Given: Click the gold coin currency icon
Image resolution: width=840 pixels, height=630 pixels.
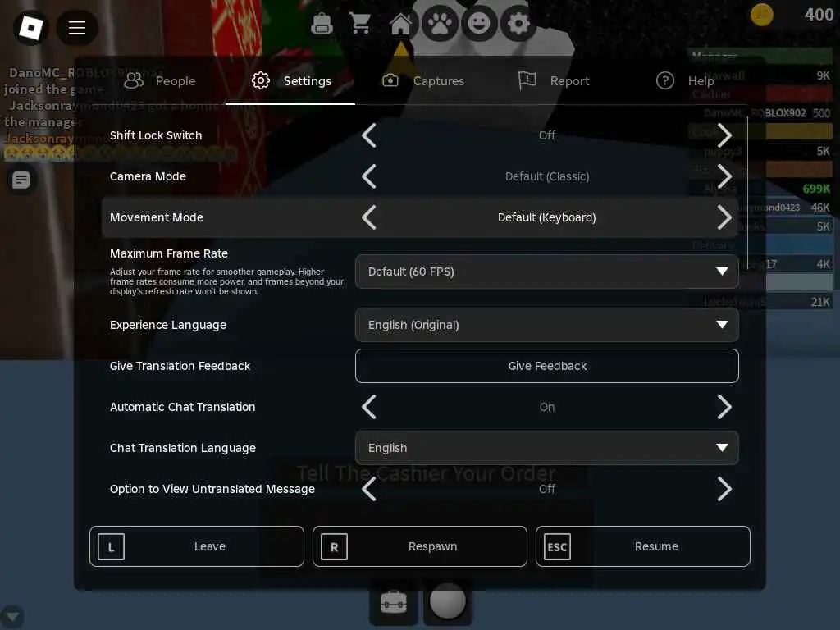Looking at the screenshot, I should click(762, 15).
